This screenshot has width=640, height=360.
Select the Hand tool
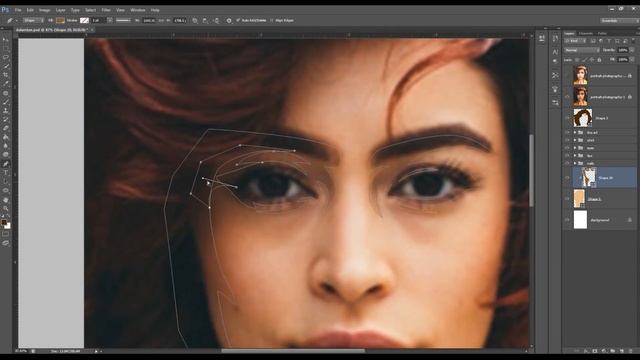pyautogui.click(x=6, y=200)
